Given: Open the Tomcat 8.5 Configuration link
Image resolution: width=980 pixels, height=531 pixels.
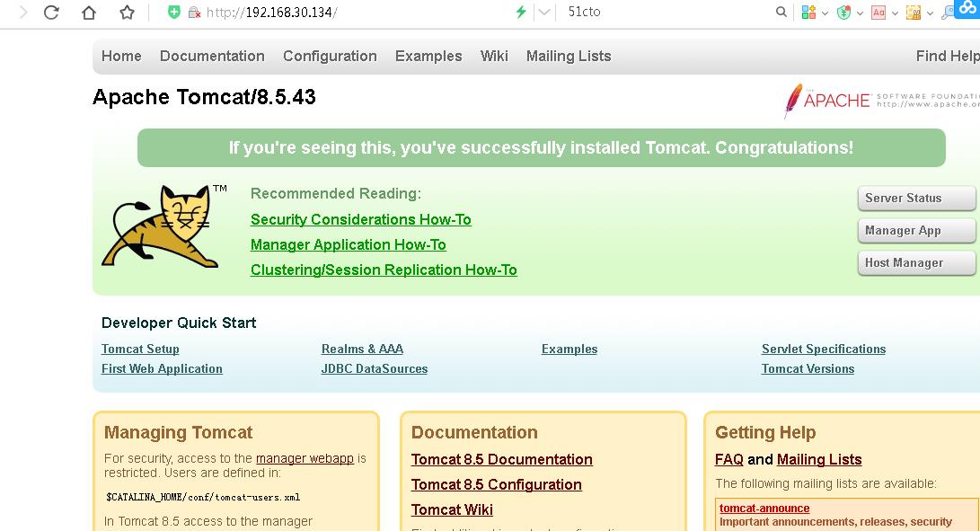Looking at the screenshot, I should click(x=496, y=484).
